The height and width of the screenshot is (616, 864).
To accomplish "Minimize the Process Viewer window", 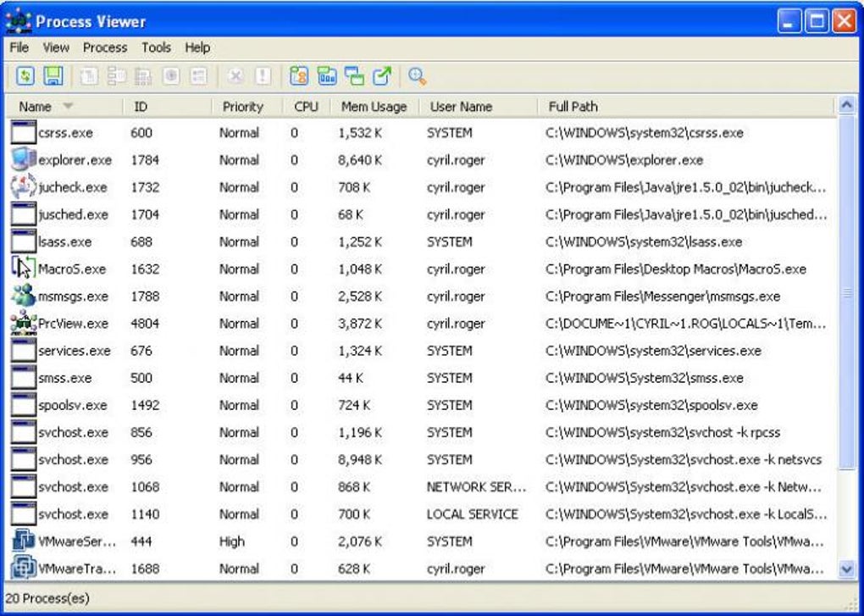I will pos(789,21).
